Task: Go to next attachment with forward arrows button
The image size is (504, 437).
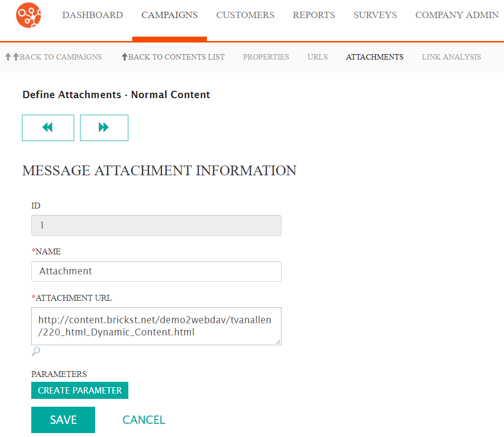Action: (x=104, y=127)
